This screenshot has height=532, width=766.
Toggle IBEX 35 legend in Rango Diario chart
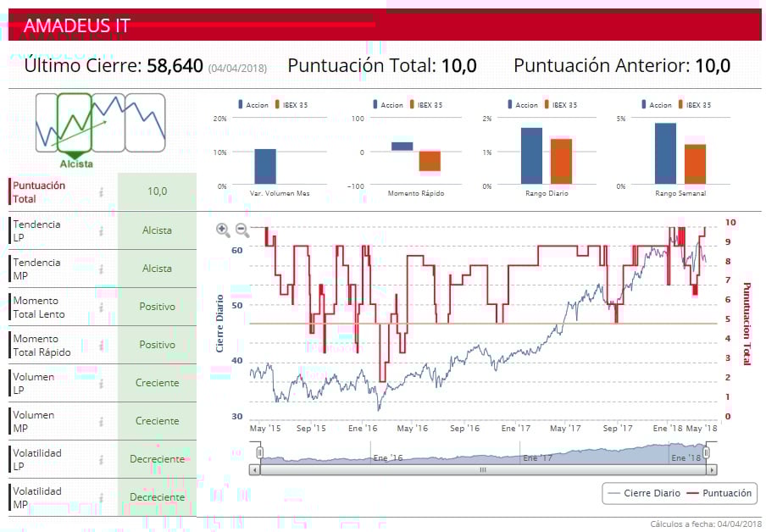561,104
